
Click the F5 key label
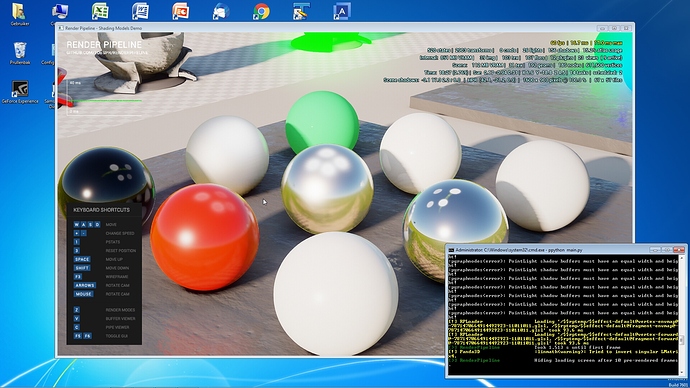click(77, 336)
